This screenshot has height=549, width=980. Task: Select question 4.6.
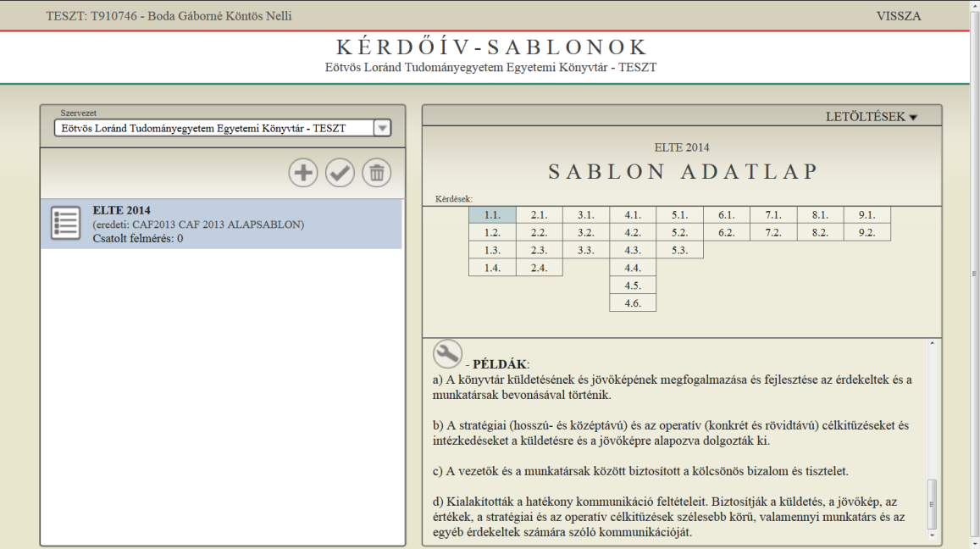click(633, 303)
